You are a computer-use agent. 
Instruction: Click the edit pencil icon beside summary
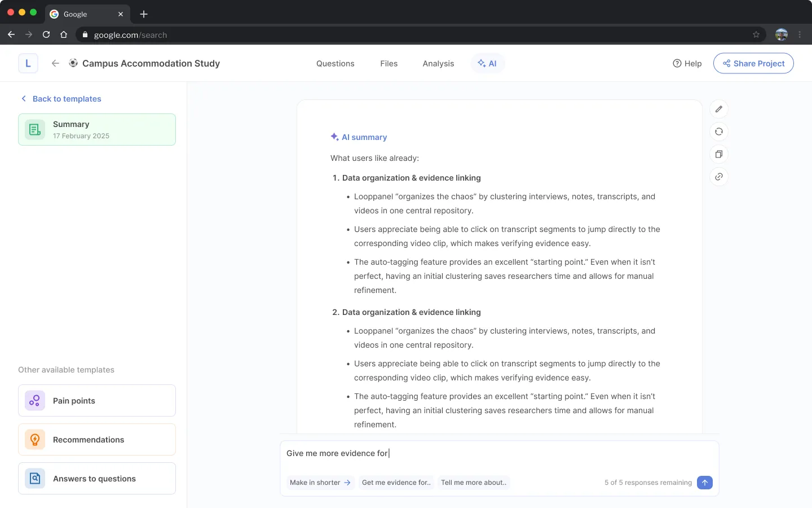point(719,109)
